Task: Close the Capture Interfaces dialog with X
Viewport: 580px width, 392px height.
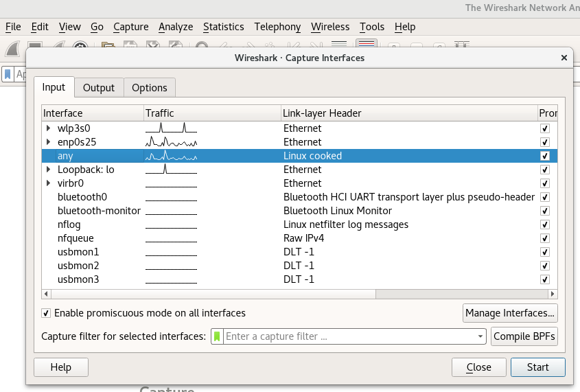Action: click(564, 58)
